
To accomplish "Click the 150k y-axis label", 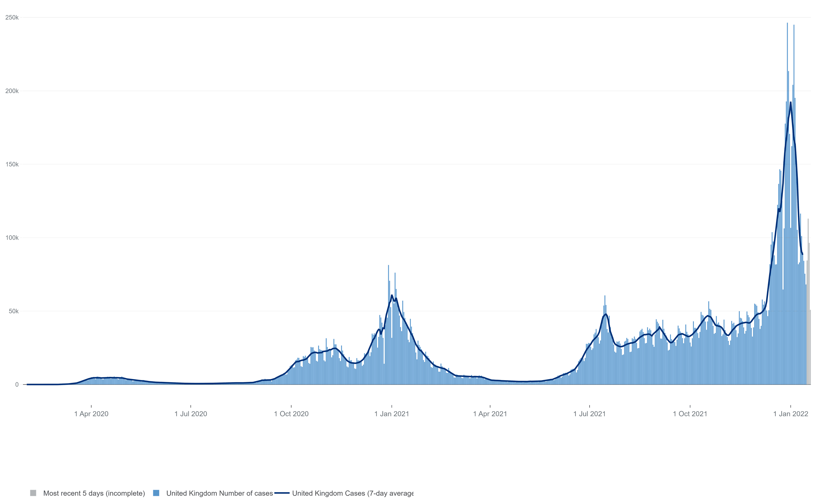I will pyautogui.click(x=12, y=164).
